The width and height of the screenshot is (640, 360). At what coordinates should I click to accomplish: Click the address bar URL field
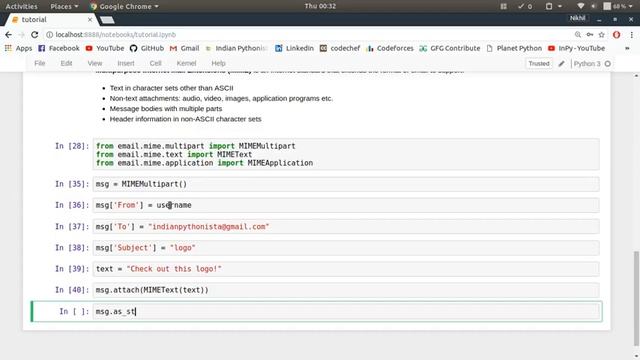point(310,35)
